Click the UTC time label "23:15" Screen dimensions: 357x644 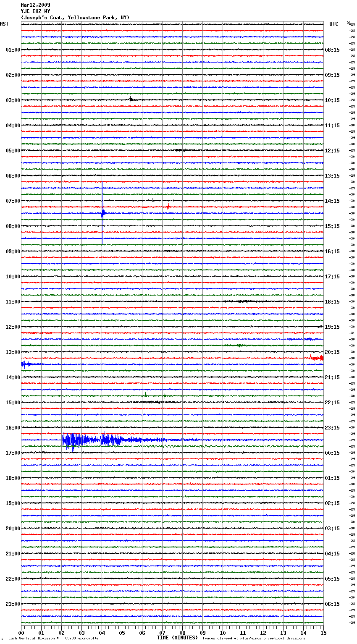(x=332, y=428)
